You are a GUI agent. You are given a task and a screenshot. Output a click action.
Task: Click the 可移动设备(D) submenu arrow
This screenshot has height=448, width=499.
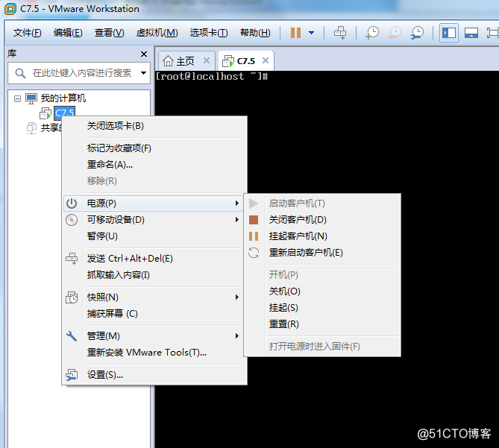point(236,220)
